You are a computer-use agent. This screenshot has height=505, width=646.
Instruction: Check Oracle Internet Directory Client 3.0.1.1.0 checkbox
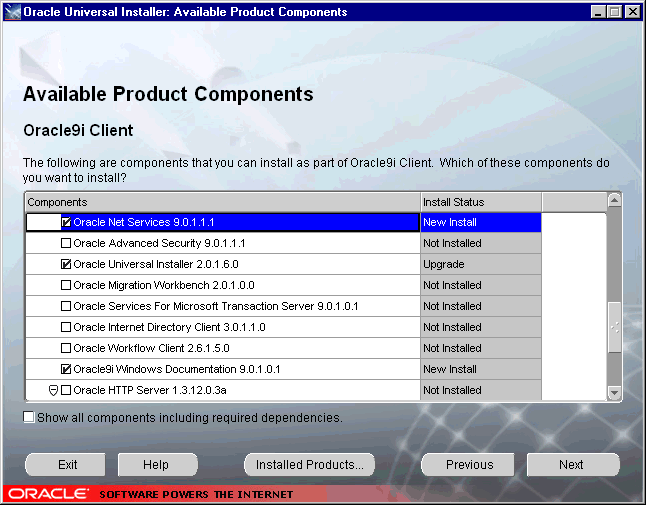(x=66, y=327)
